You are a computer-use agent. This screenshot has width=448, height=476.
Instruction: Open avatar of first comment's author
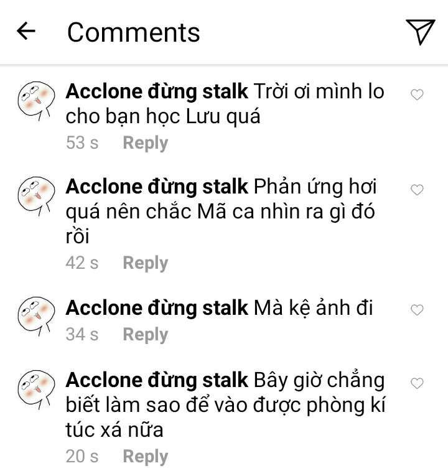37,101
